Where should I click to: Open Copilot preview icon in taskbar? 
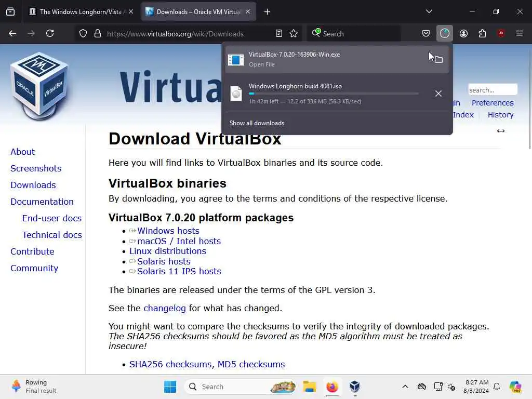pyautogui.click(x=515, y=387)
